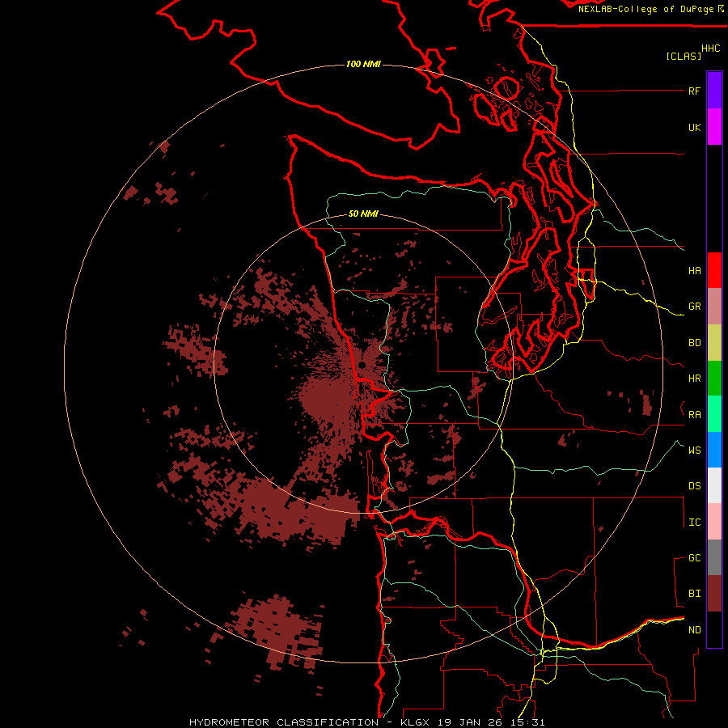Image resolution: width=728 pixels, height=728 pixels.
Task: Select the GR pink-tan legend swatch
Action: 714,307
